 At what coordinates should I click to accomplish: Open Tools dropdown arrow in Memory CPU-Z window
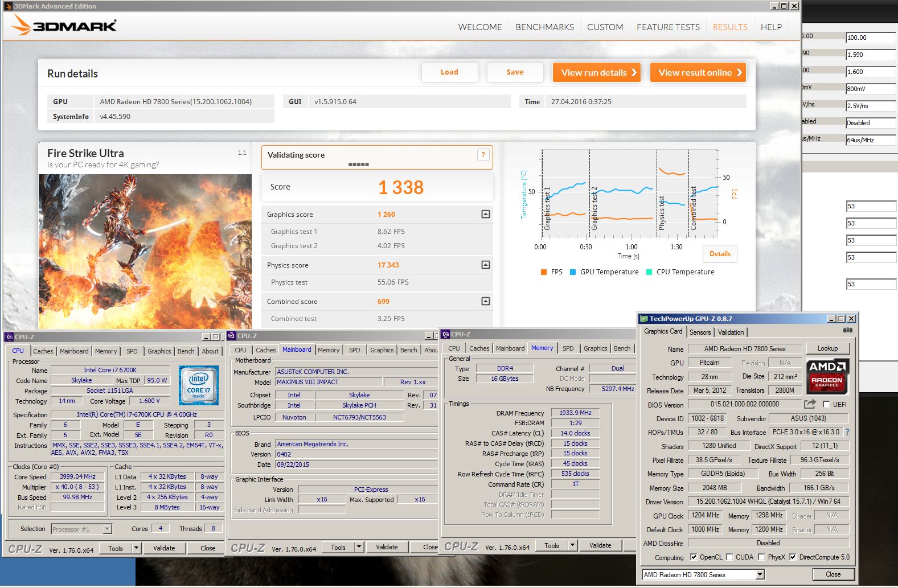572,545
